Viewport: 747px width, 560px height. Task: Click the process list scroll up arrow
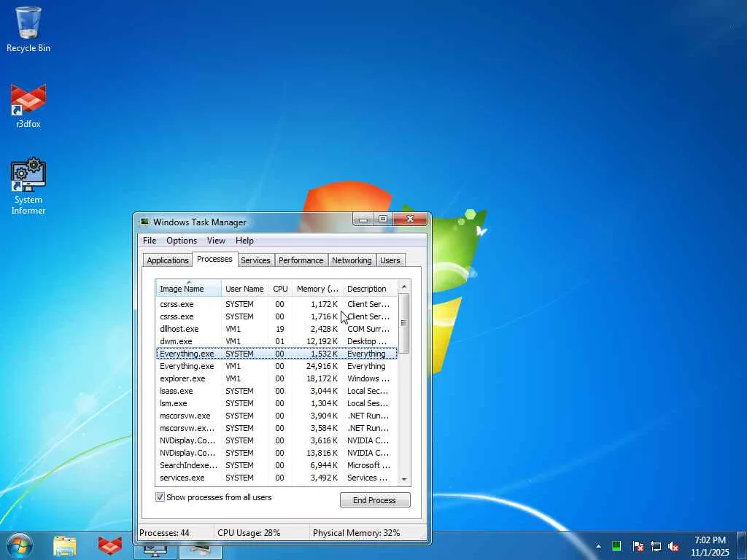404,287
